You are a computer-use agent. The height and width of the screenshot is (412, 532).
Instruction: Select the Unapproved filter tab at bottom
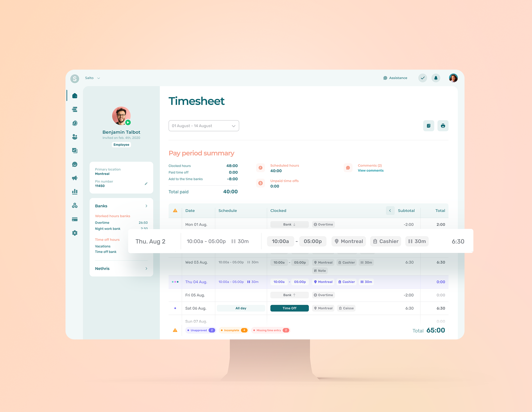[x=200, y=330]
